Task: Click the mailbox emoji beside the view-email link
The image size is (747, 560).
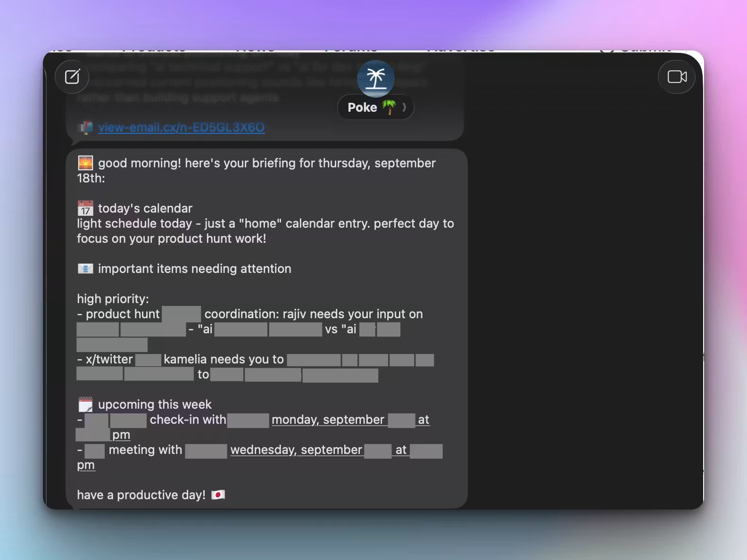Action: point(85,127)
